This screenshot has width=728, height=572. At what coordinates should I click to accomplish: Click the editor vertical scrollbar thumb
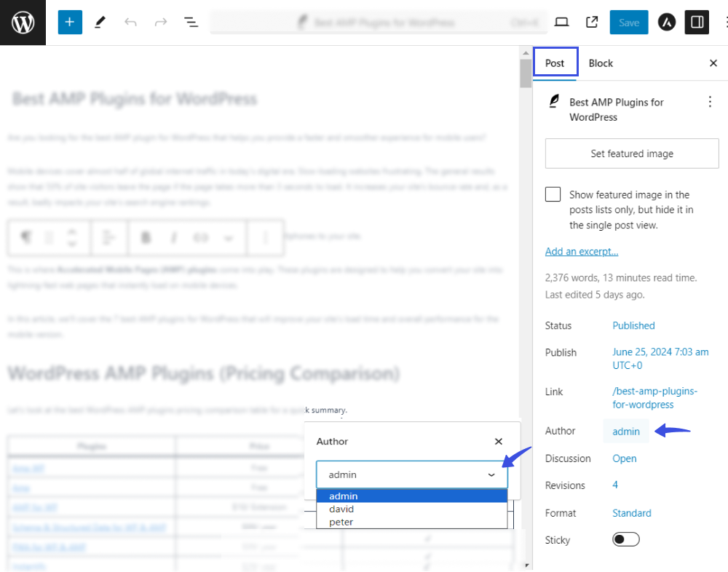[526, 73]
